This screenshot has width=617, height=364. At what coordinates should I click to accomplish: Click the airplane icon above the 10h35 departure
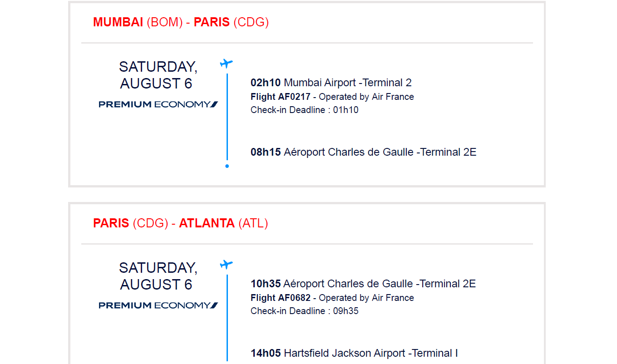point(226,264)
